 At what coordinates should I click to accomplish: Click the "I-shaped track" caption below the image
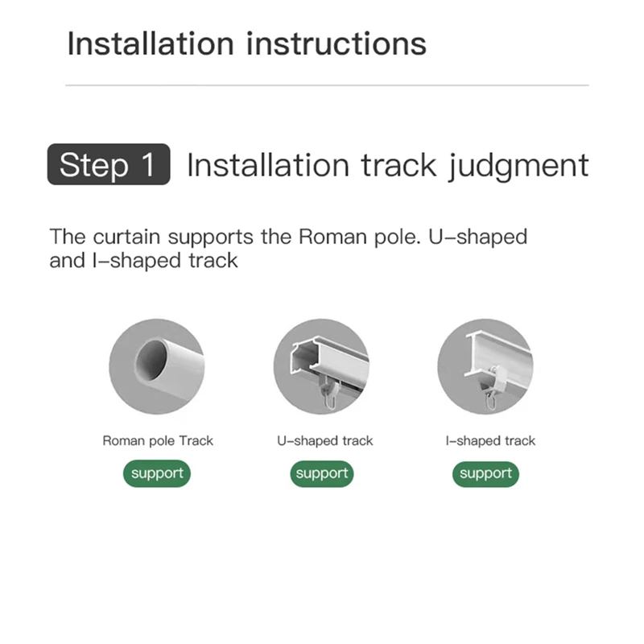point(490,440)
